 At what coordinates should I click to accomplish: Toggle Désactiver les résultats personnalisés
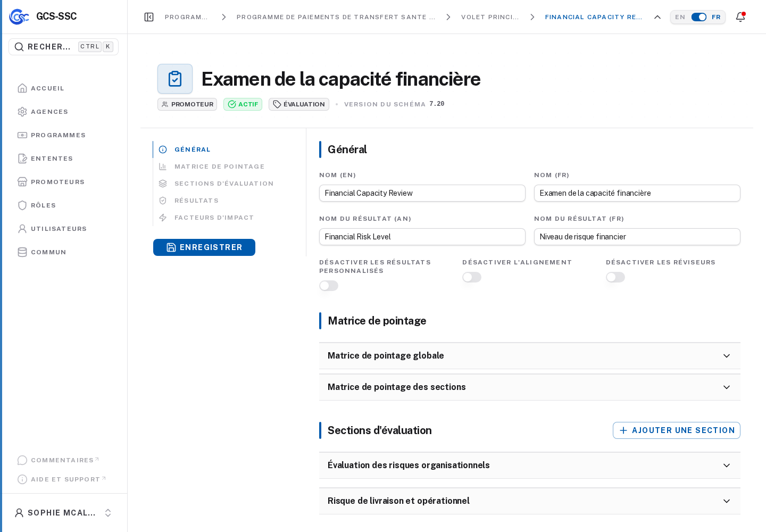click(x=329, y=286)
